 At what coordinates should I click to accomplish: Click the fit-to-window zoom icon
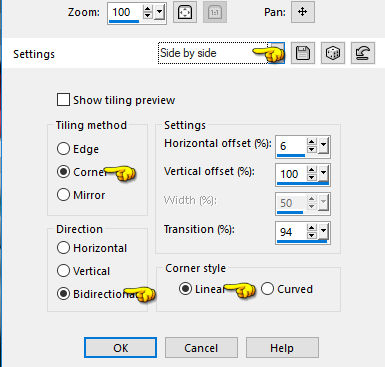[x=185, y=12]
